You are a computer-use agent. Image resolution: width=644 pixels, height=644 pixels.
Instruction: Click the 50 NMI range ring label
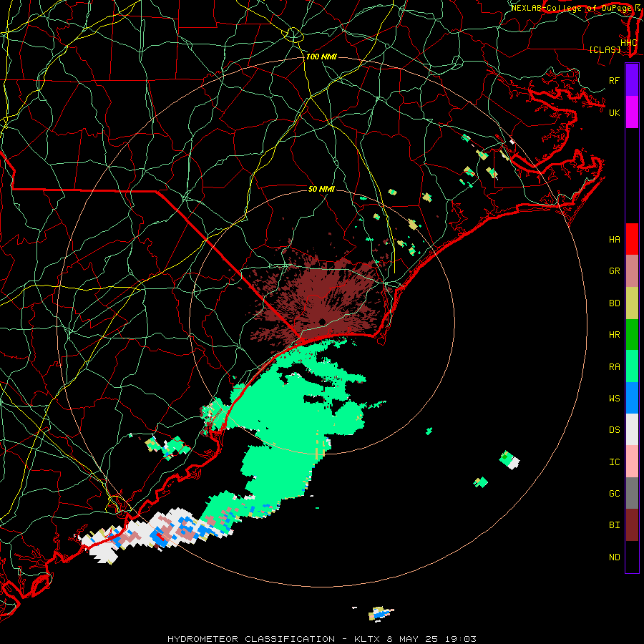pyautogui.click(x=321, y=189)
